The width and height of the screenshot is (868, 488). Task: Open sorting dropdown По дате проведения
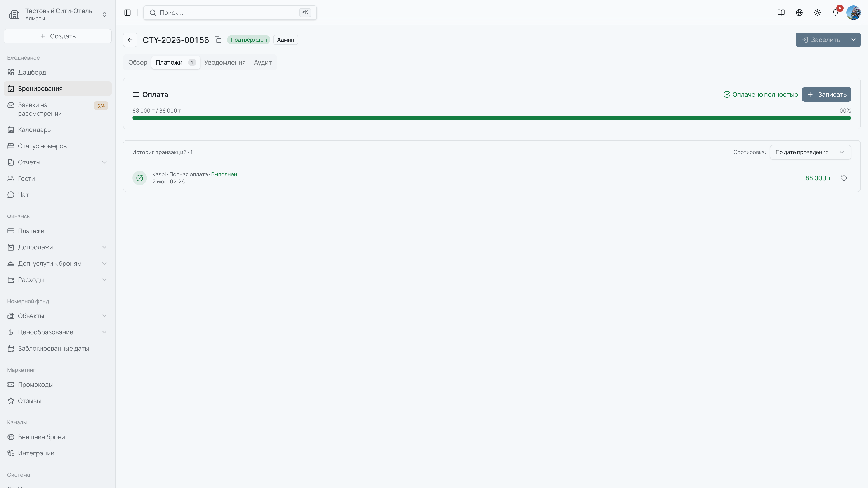point(810,152)
